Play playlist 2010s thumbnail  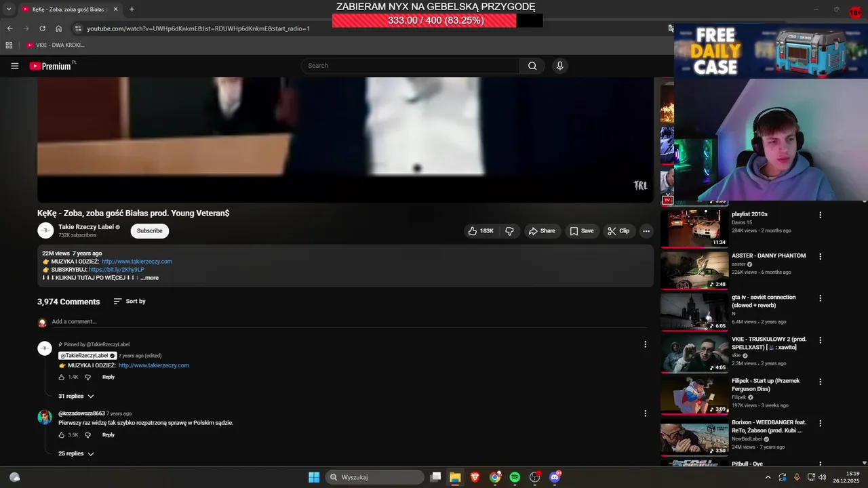click(694, 228)
